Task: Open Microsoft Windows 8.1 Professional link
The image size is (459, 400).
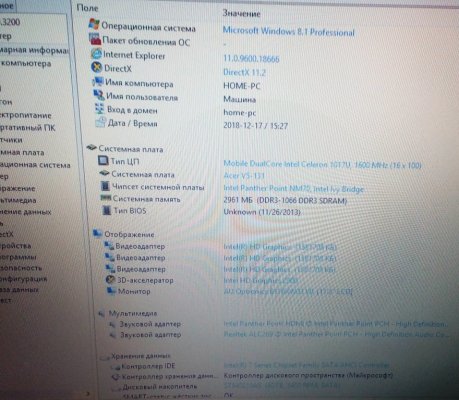Action: coord(288,32)
